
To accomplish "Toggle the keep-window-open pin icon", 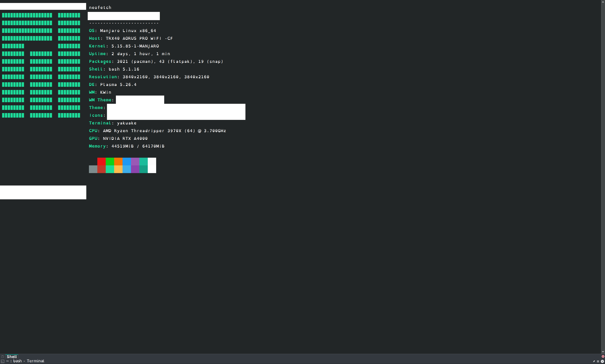I will [x=594, y=361].
